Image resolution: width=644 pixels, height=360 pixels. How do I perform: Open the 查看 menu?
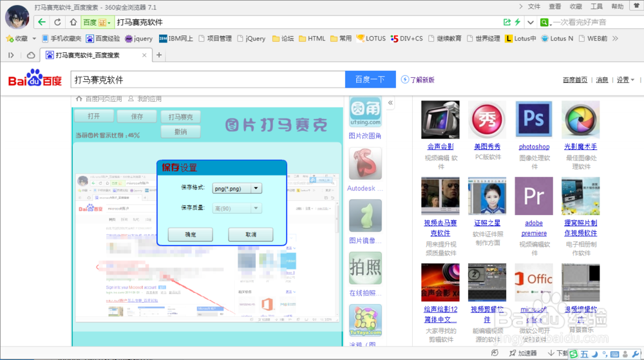pyautogui.click(x=555, y=6)
